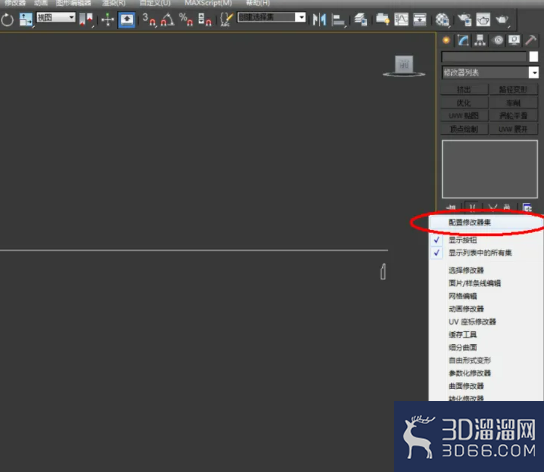Click the Select and Manipulate crosshair icon

(x=108, y=19)
